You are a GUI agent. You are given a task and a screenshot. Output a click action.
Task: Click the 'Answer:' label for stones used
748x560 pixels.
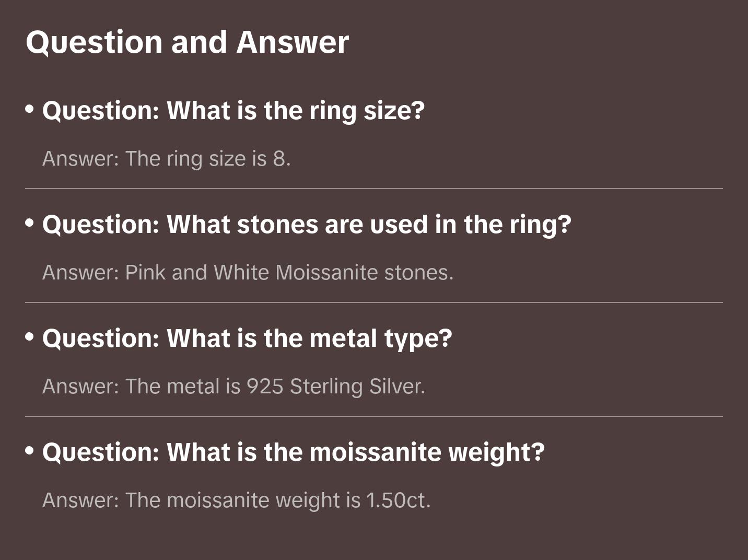[x=81, y=273]
